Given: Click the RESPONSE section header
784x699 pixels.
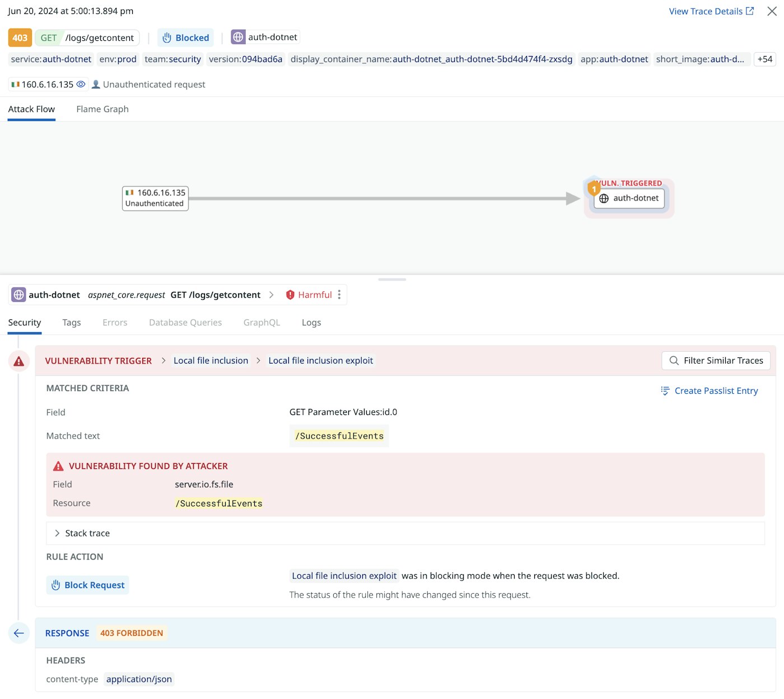Looking at the screenshot, I should coord(405,633).
